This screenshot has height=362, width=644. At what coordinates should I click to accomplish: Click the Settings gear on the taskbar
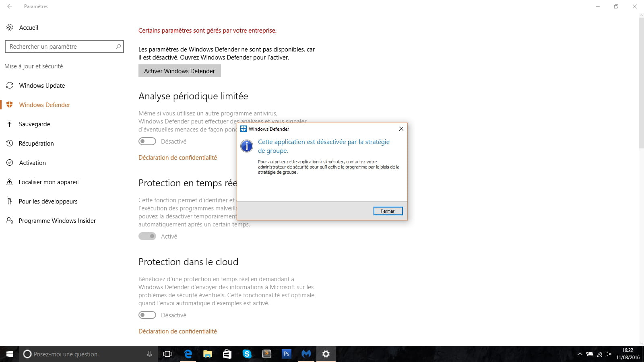click(x=326, y=354)
